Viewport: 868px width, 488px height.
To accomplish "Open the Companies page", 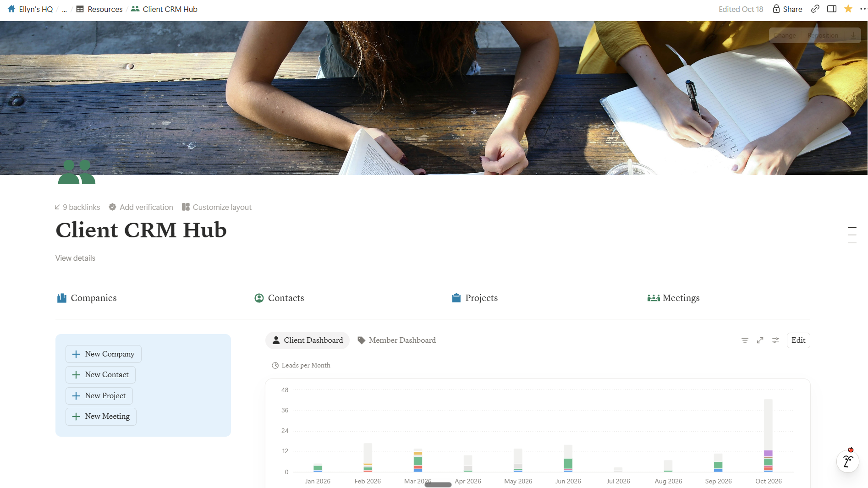I will [87, 298].
